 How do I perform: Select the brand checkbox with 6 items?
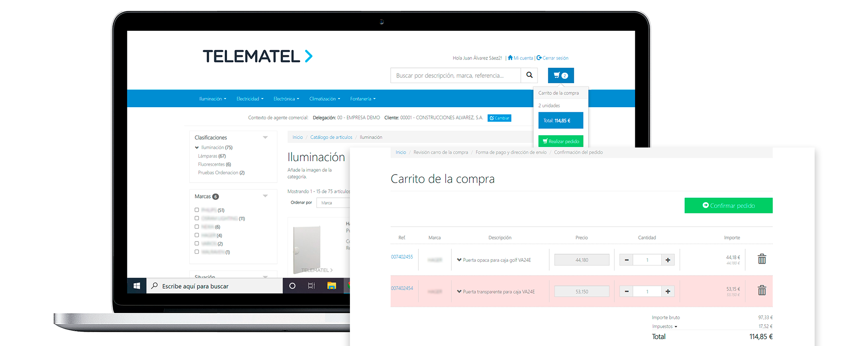197,227
